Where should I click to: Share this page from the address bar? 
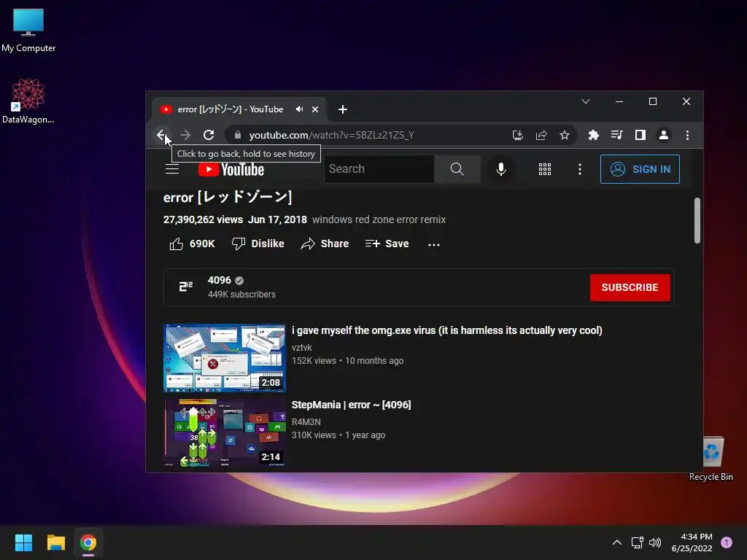pyautogui.click(x=541, y=135)
